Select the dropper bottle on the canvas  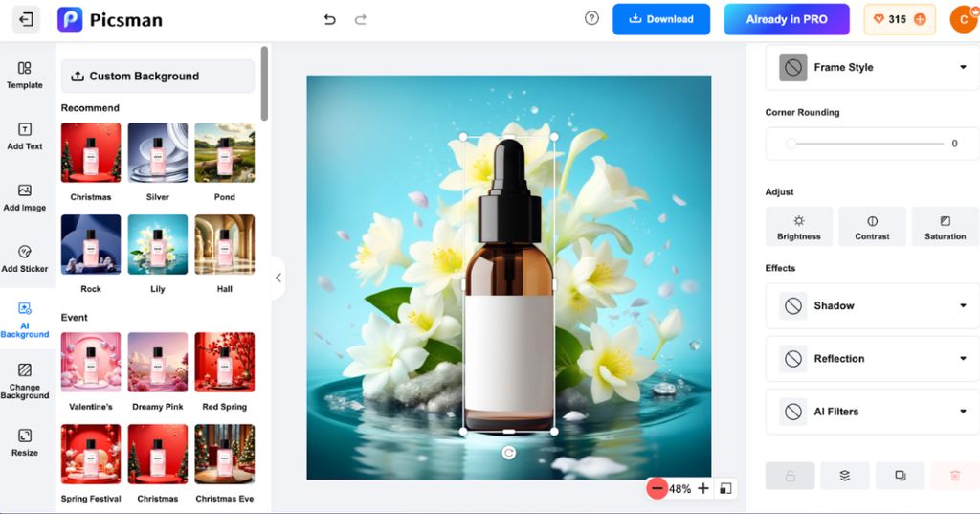[509, 284]
